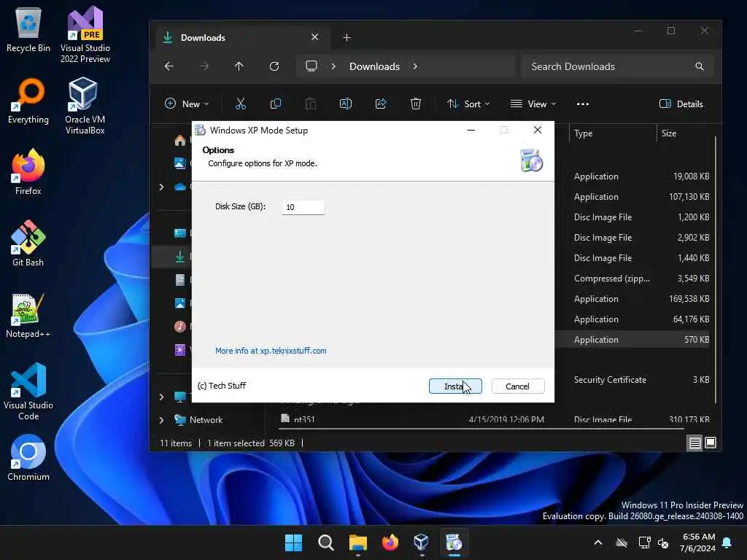Click the Install button
Screen dimensions: 747x560
(455, 386)
